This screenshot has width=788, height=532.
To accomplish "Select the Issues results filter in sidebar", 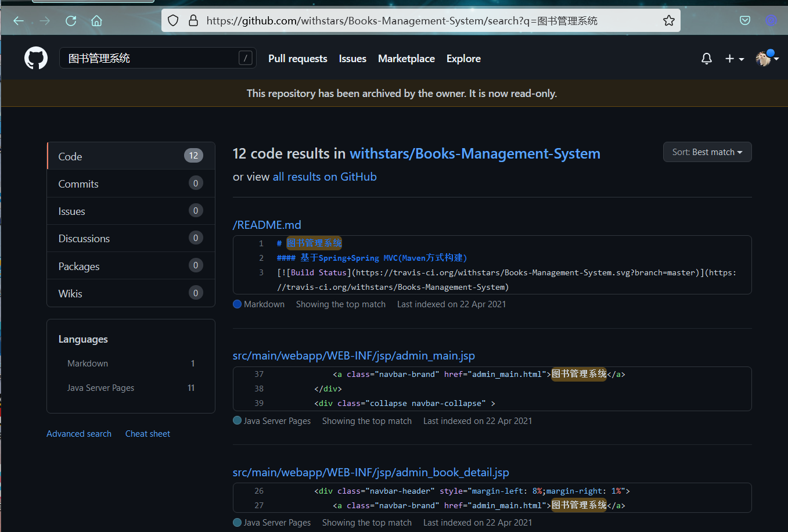I will click(131, 211).
